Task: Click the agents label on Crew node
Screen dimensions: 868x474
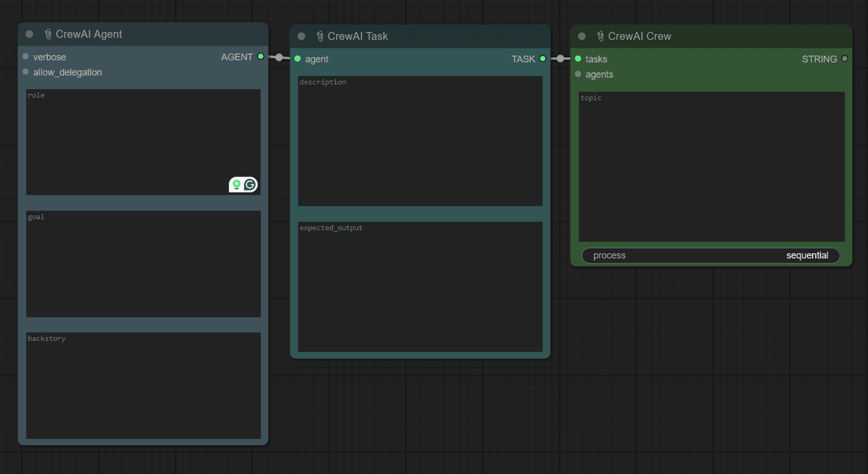Action: pos(599,74)
